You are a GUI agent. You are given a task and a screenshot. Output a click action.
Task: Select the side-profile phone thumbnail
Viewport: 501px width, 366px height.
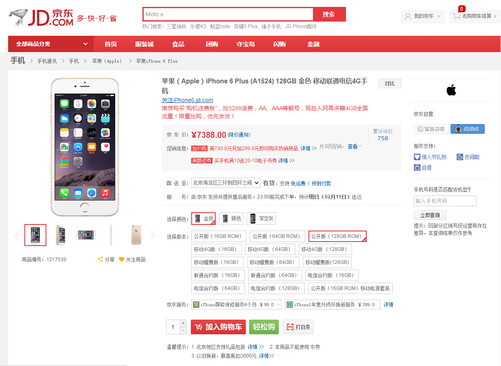pos(111,235)
